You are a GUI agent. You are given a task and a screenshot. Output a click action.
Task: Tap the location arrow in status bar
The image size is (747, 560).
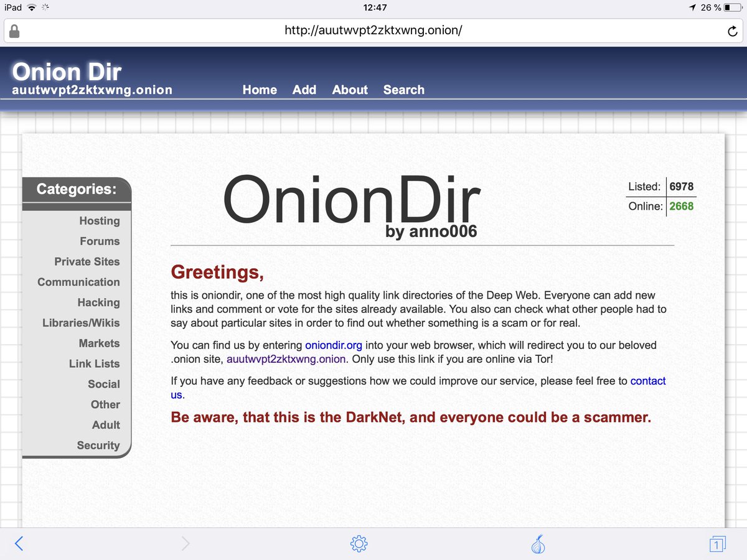pyautogui.click(x=693, y=7)
